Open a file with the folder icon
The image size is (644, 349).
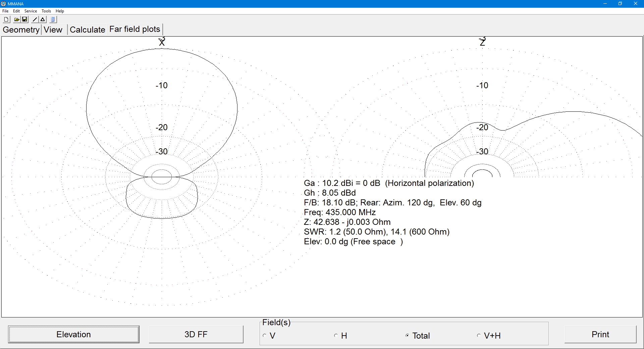click(x=16, y=19)
